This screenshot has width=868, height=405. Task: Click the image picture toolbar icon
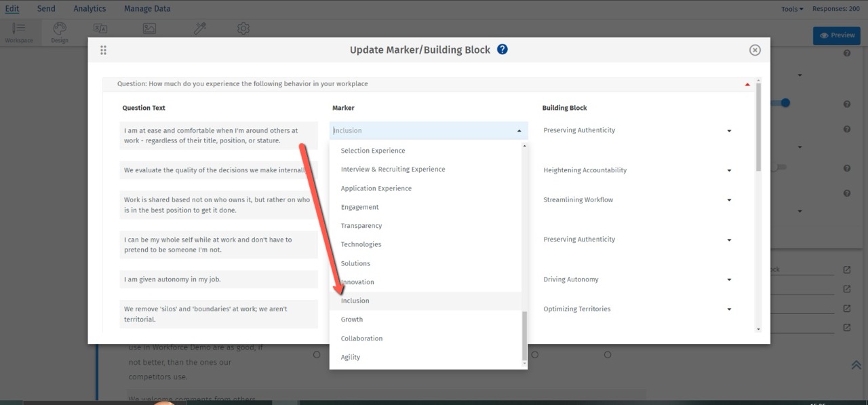[x=149, y=28]
